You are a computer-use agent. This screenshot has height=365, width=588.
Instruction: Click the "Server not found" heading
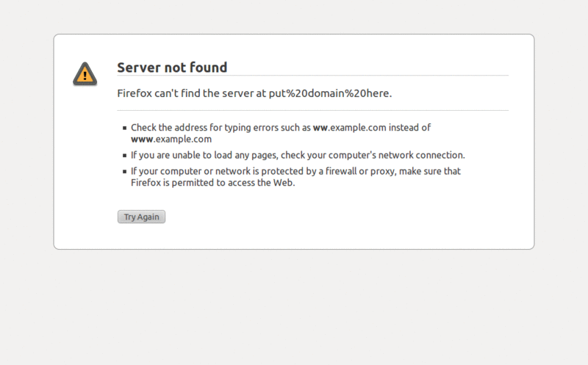(x=172, y=68)
